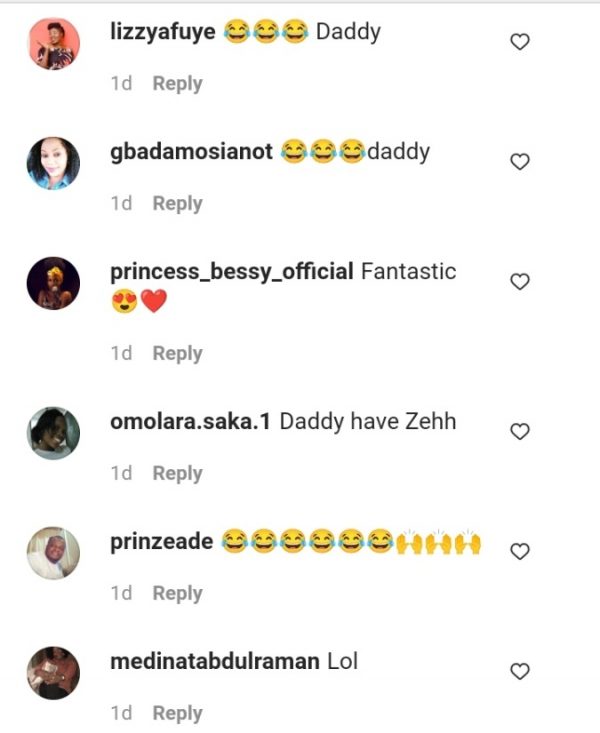Open prinzeade's profile avatar
600x733 pixels.
point(53,553)
